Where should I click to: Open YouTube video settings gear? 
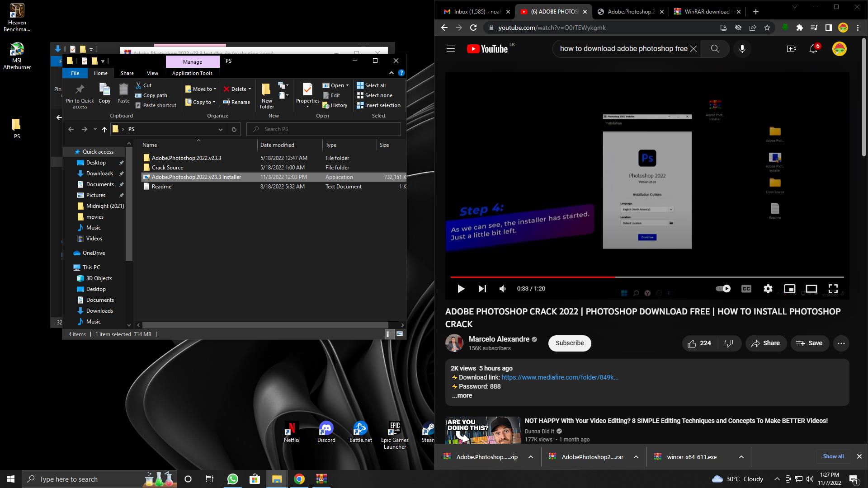(x=768, y=289)
